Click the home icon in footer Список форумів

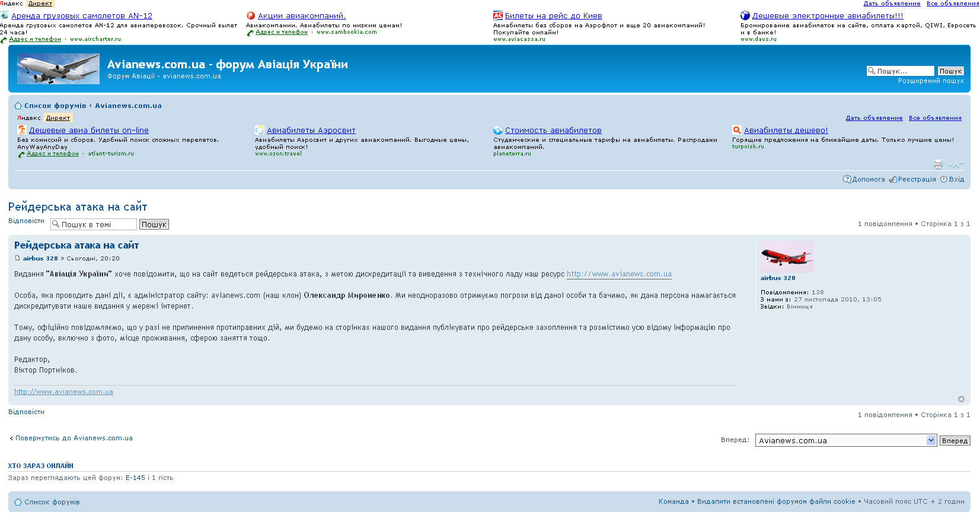[x=18, y=502]
